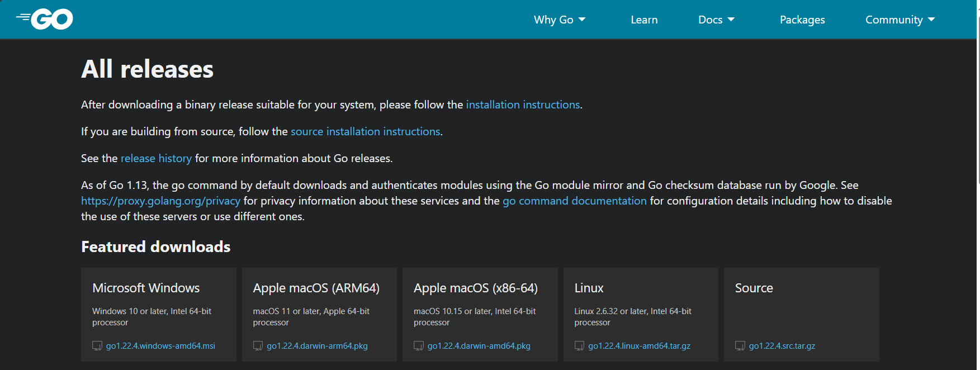The height and width of the screenshot is (370, 980).
Task: Expand the Docs dropdown menu
Action: pyautogui.click(x=716, y=20)
